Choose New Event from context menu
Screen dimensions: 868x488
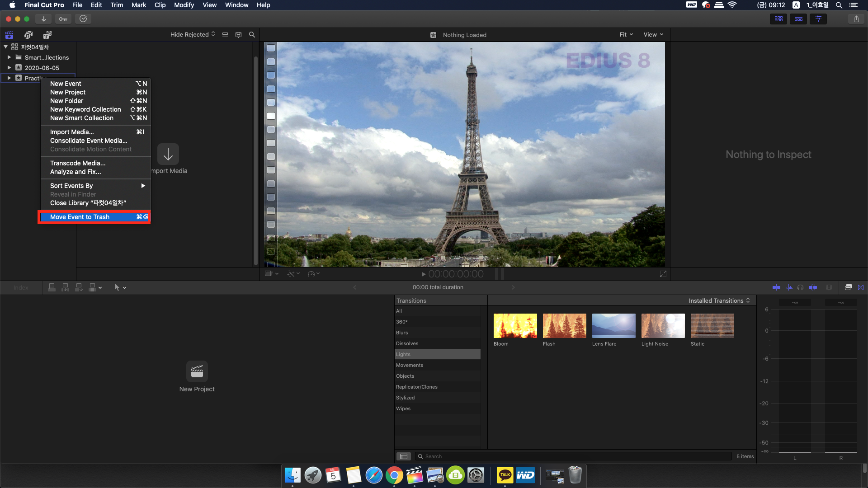(95, 84)
